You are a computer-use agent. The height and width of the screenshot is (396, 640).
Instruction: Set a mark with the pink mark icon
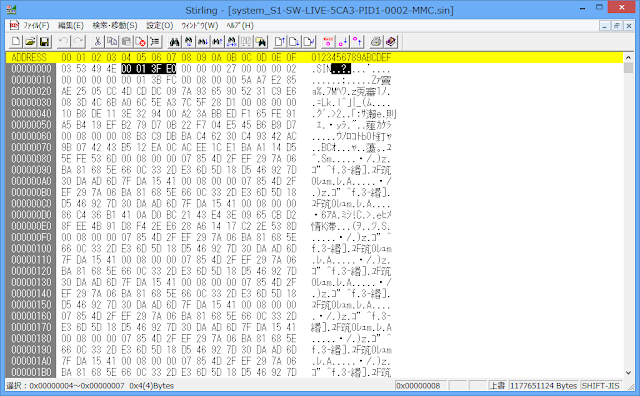(x=328, y=42)
